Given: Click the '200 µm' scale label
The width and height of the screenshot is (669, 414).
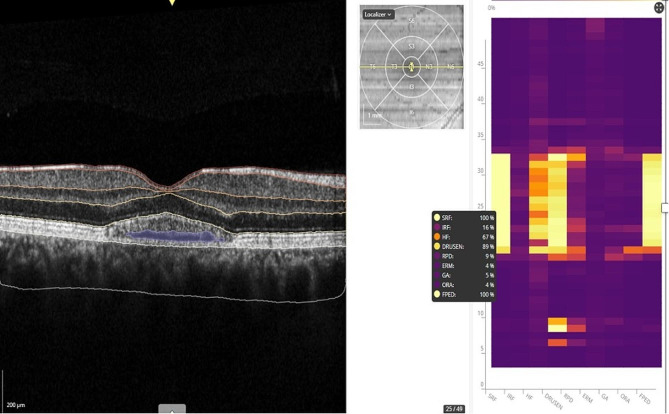Looking at the screenshot, I should point(15,405).
